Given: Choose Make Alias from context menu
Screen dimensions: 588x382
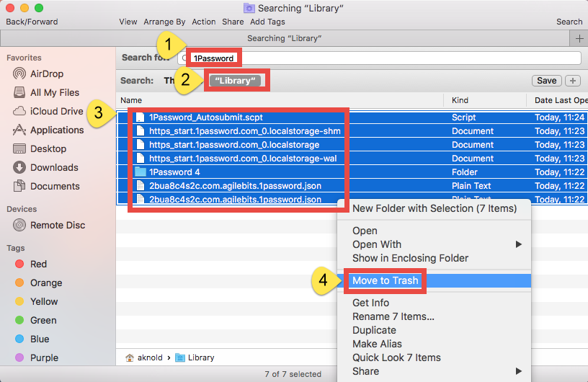Looking at the screenshot, I should click(435, 344).
